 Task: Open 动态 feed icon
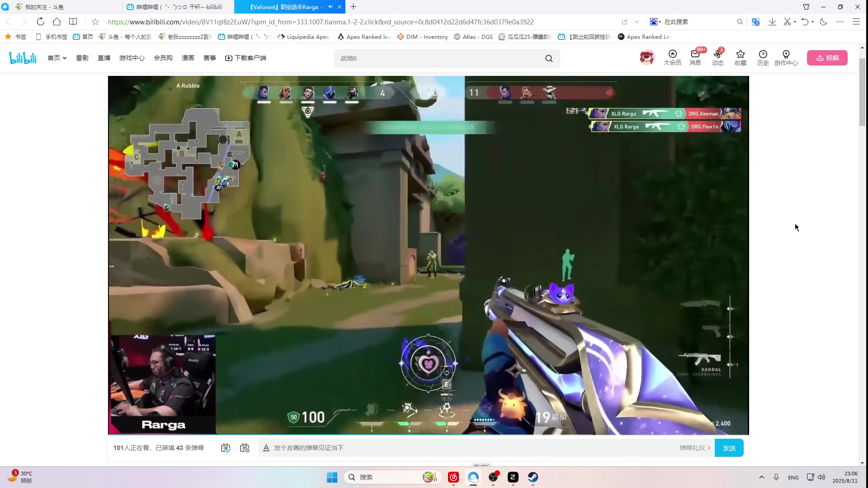[717, 58]
